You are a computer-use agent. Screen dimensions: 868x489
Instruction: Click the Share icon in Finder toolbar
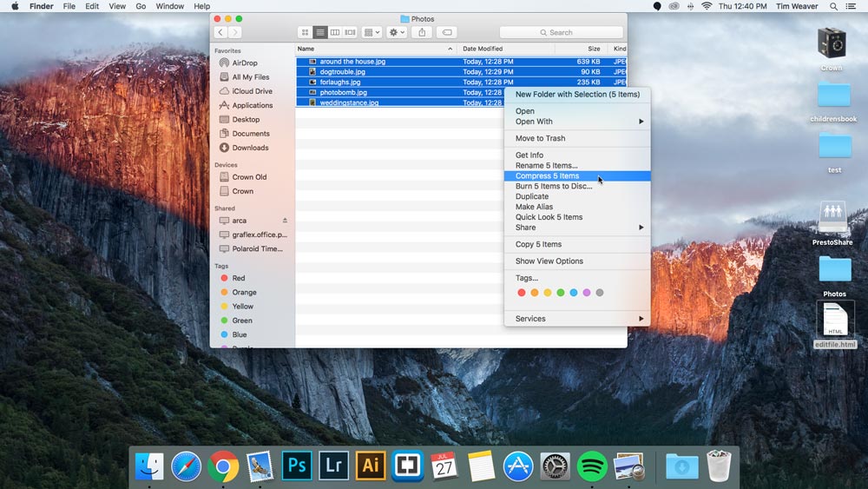(x=422, y=32)
